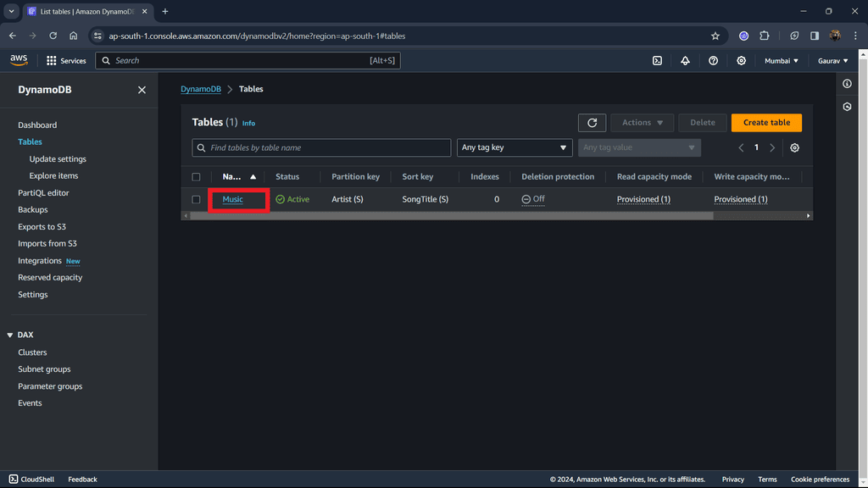This screenshot has width=868, height=488.
Task: Open Tables Info link
Action: [248, 124]
